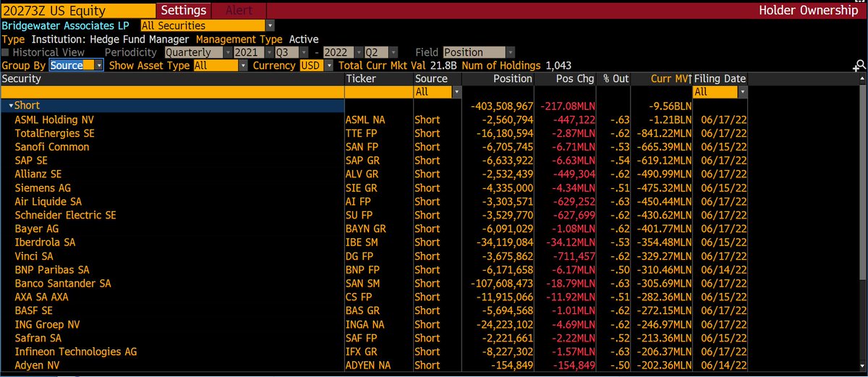Sort by the Security column header
The height and width of the screenshot is (377, 868).
[x=172, y=78]
